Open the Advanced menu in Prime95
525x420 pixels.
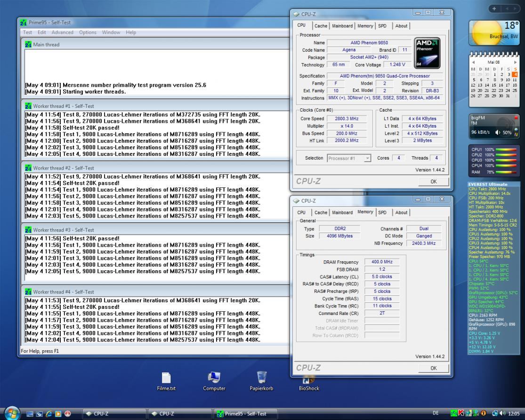[62, 32]
